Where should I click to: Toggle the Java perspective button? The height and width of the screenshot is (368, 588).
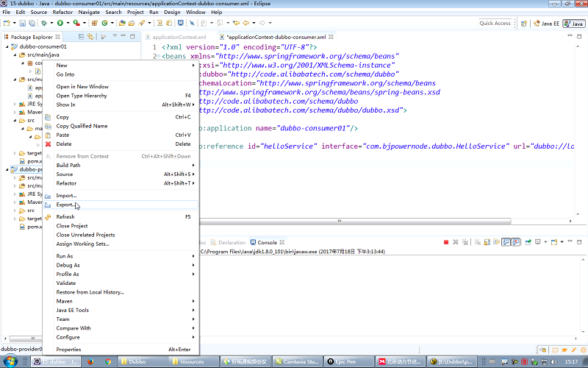point(573,24)
